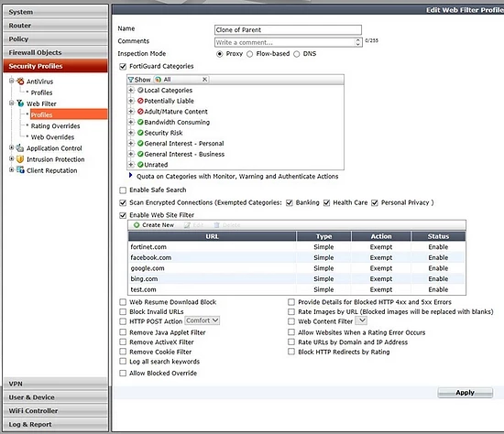Uncheck the Banking exempted category

(x=290, y=202)
